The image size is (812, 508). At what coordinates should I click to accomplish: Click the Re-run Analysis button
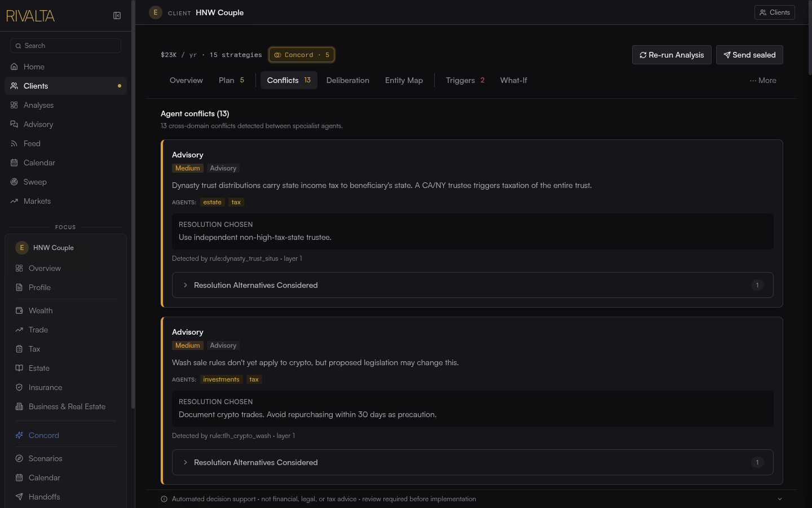(x=672, y=55)
